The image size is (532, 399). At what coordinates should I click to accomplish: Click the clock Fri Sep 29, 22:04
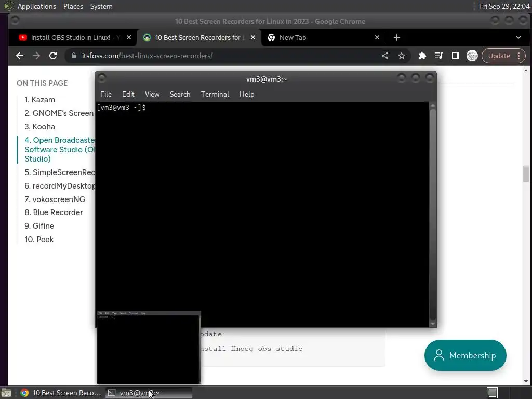(504, 6)
